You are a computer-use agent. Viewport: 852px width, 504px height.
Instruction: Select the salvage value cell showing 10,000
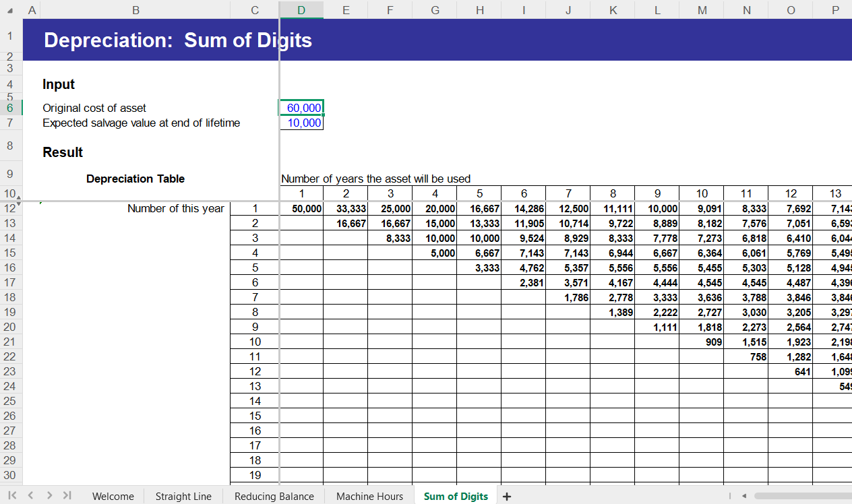point(301,123)
